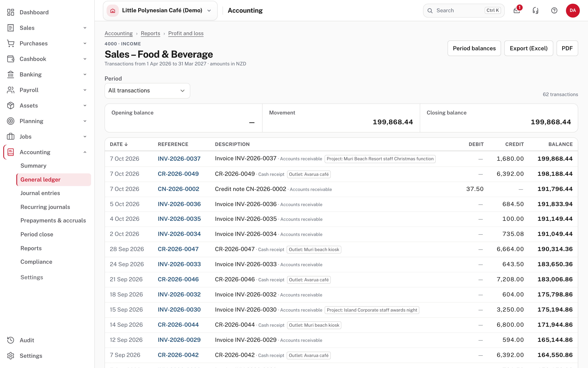The height and width of the screenshot is (368, 588).
Task: Open the Profit and loss breadcrumb link
Action: click(186, 33)
